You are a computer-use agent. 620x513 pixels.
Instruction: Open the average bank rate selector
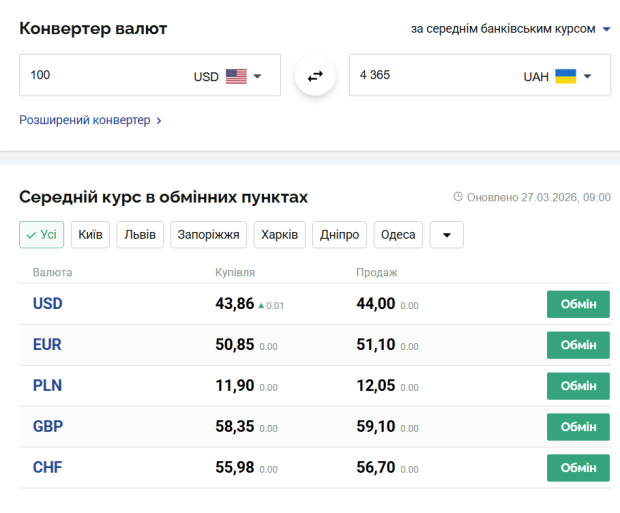coord(510,29)
